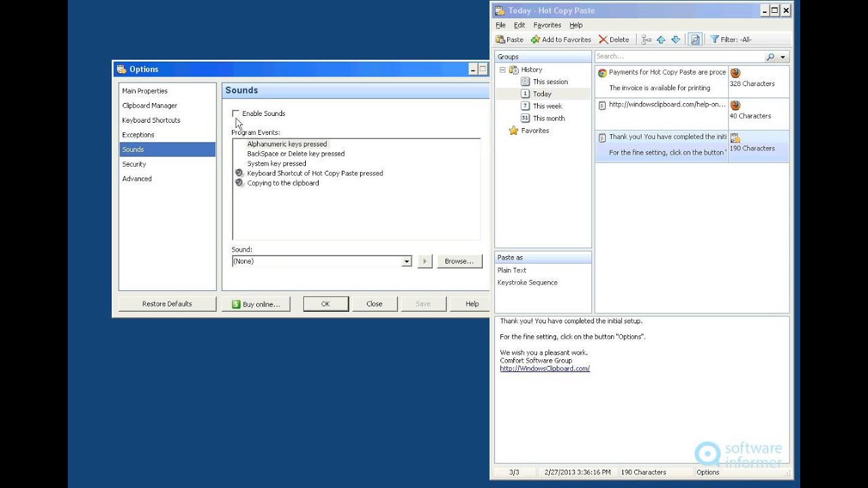Open the Filter: -All- funnel control
The image size is (868, 488).
[x=730, y=39]
